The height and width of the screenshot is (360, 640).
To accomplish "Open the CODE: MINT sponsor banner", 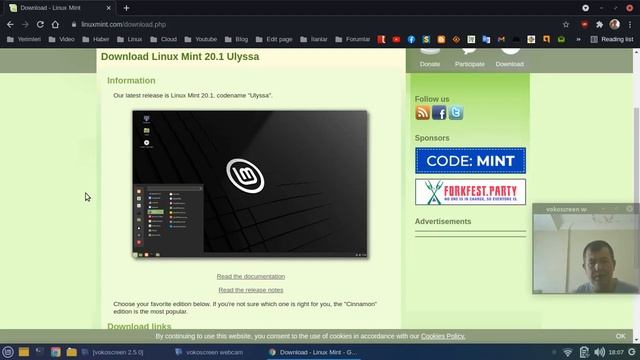I will (x=470, y=161).
